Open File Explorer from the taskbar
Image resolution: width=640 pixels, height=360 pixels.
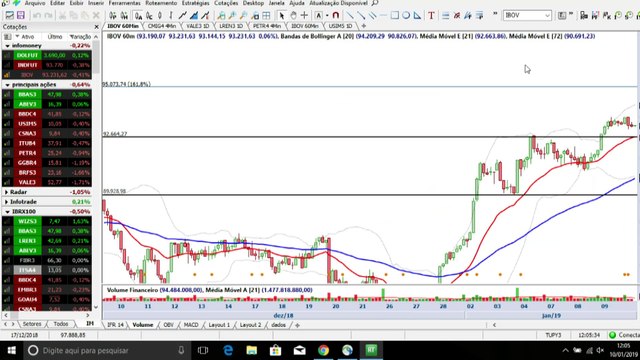251,350
